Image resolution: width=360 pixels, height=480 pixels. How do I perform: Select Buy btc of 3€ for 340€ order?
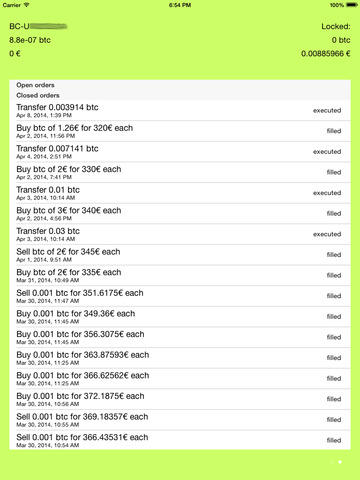[180, 214]
